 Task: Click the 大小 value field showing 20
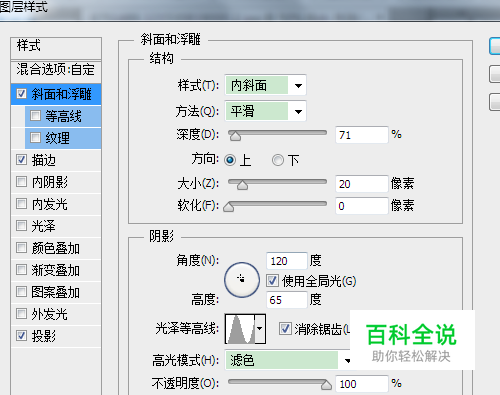[362, 184]
